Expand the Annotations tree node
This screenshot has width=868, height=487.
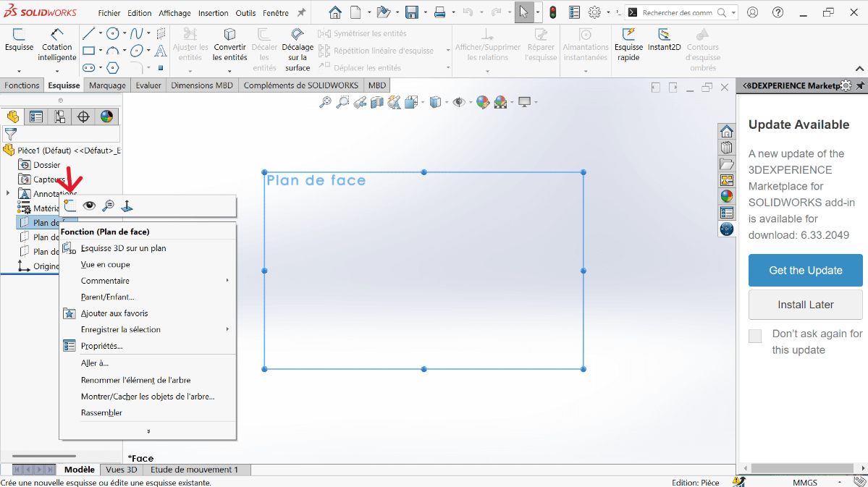pyautogui.click(x=8, y=193)
